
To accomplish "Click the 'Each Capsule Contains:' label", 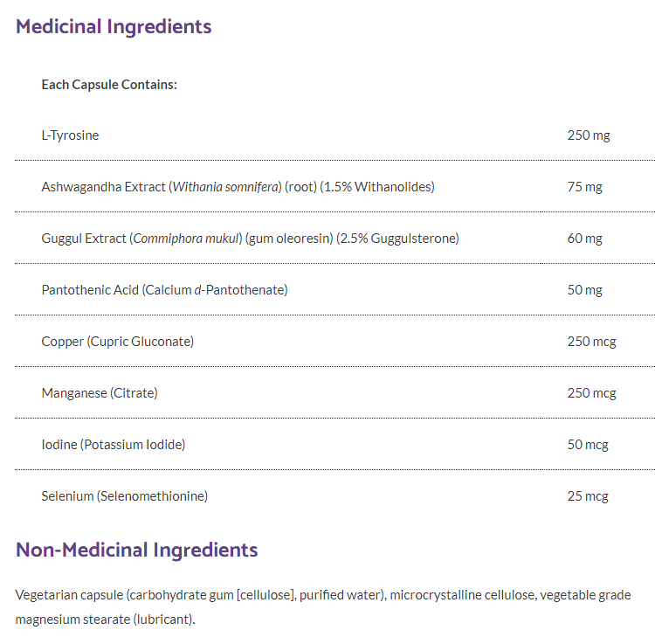I will 109,85.
